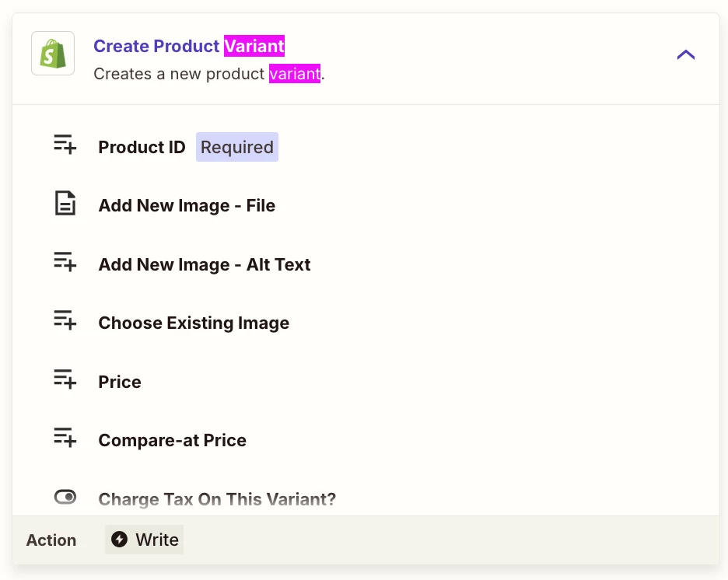Open the Create Product Variant title link
The width and height of the screenshot is (728, 580).
[189, 46]
